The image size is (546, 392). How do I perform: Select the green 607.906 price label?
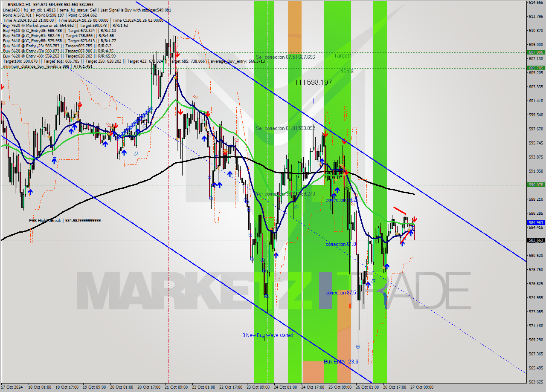[x=536, y=52]
